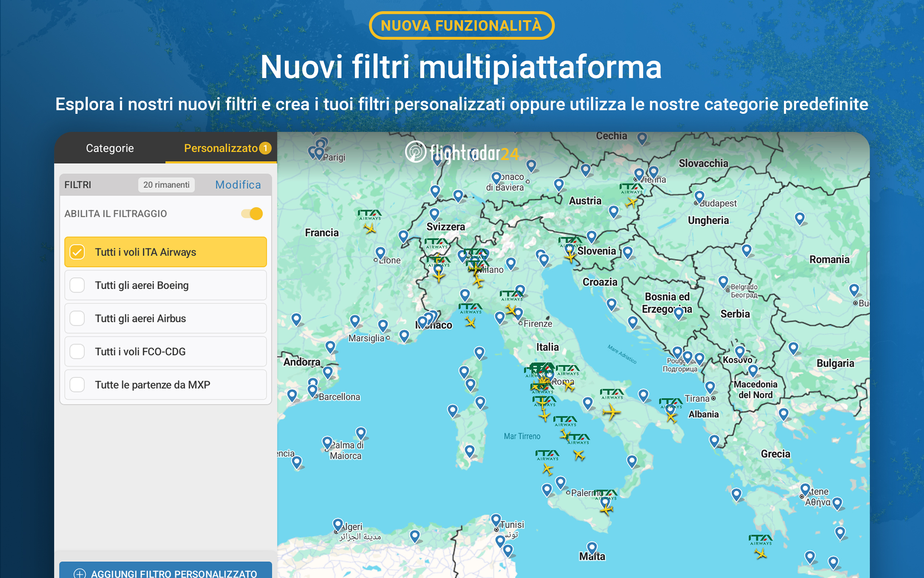Image resolution: width=924 pixels, height=578 pixels.
Task: Tick the Tutti i voli FCO-CDG checkbox
Action: click(77, 351)
